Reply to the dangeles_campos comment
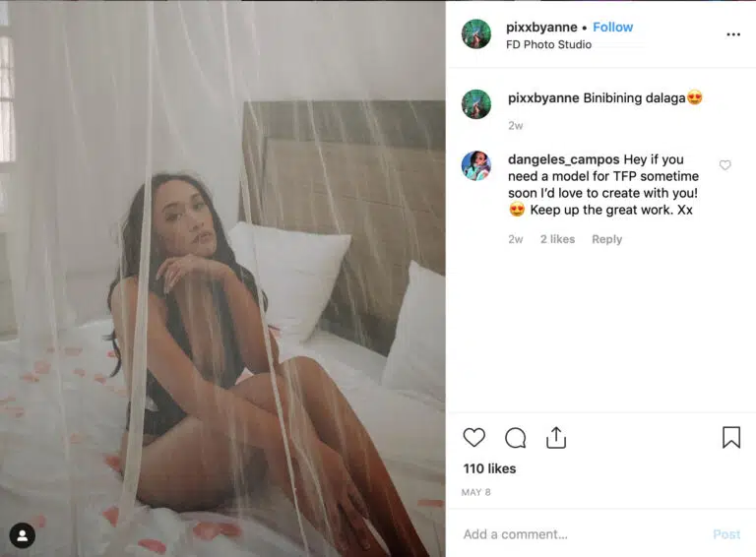The height and width of the screenshot is (557, 756). pyautogui.click(x=607, y=239)
